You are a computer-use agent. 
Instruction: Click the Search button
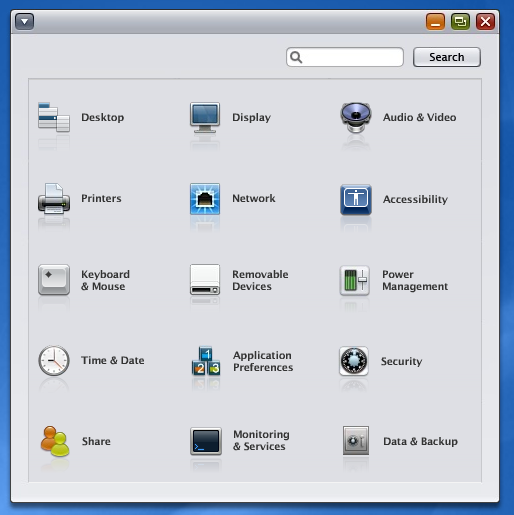[447, 57]
